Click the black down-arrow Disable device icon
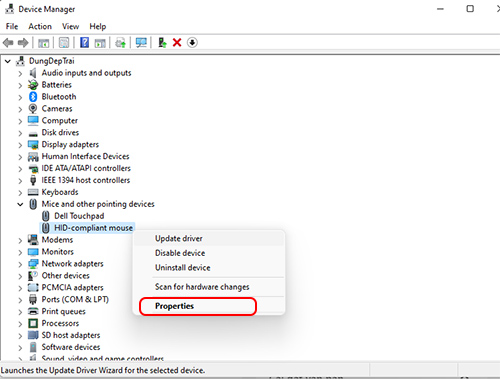The height and width of the screenshot is (379, 500). point(192,42)
